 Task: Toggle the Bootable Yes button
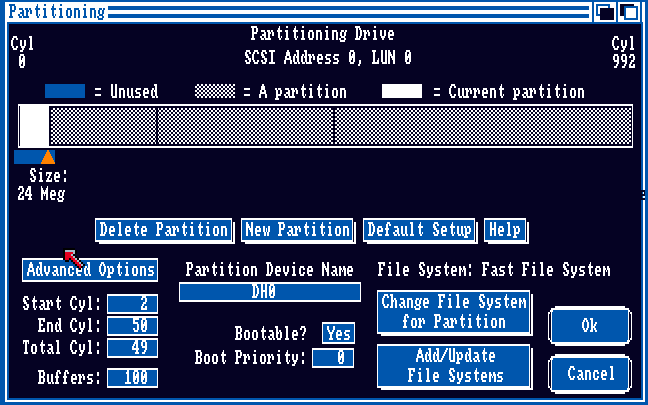point(338,333)
